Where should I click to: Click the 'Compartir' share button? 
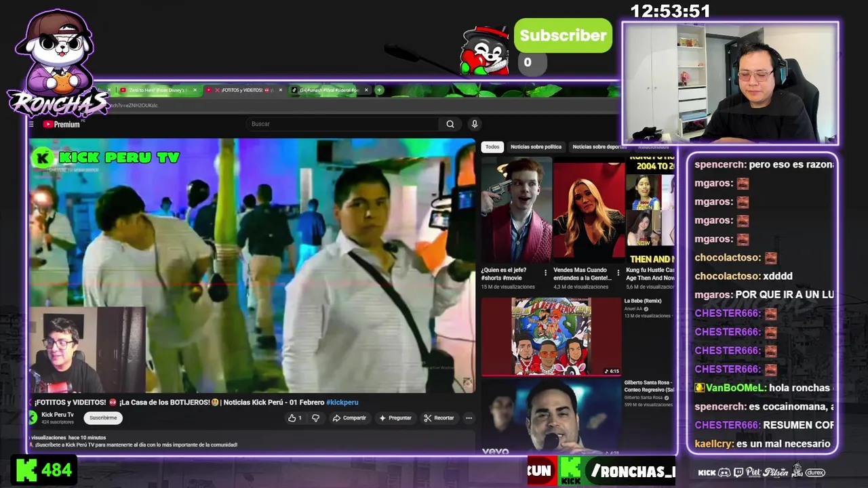(x=349, y=418)
